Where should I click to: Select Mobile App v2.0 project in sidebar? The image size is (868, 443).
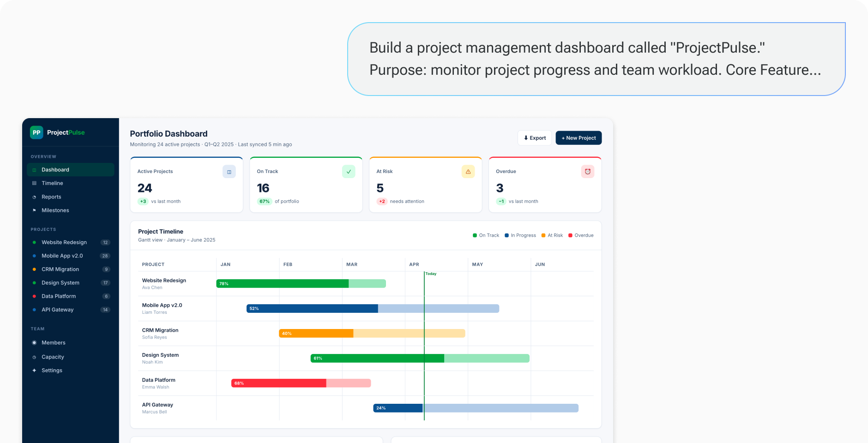click(x=71, y=256)
